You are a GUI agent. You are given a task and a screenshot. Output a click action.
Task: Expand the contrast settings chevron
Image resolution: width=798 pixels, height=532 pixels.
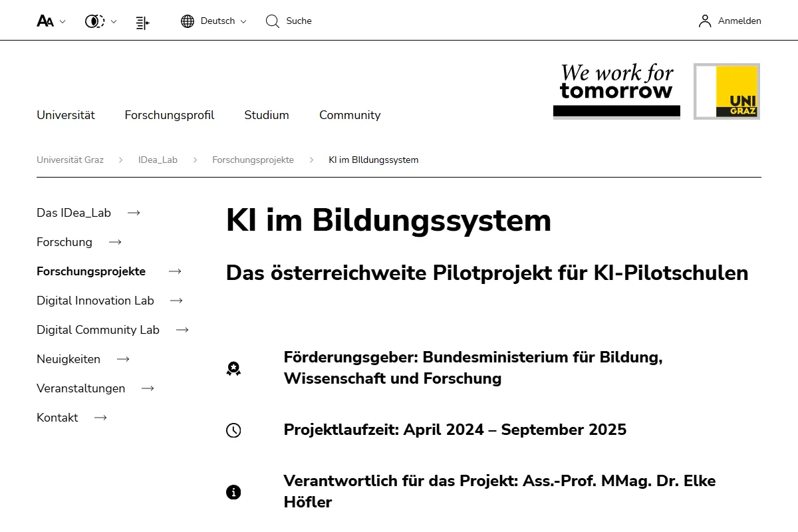point(114,21)
